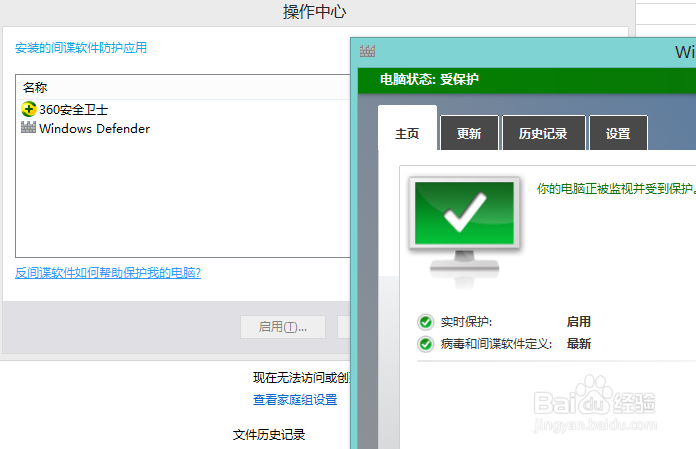Open the 反间谍软件如何帮助保护我的电脑? link

108,272
